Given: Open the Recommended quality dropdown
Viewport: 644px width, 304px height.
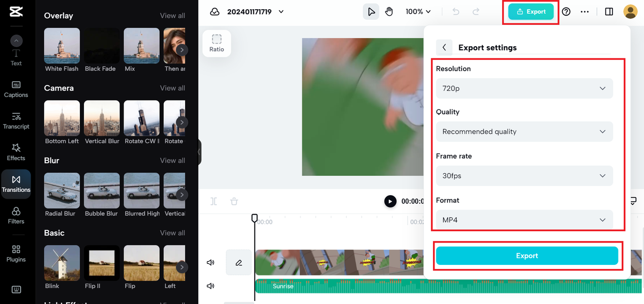Looking at the screenshot, I should click(x=524, y=132).
